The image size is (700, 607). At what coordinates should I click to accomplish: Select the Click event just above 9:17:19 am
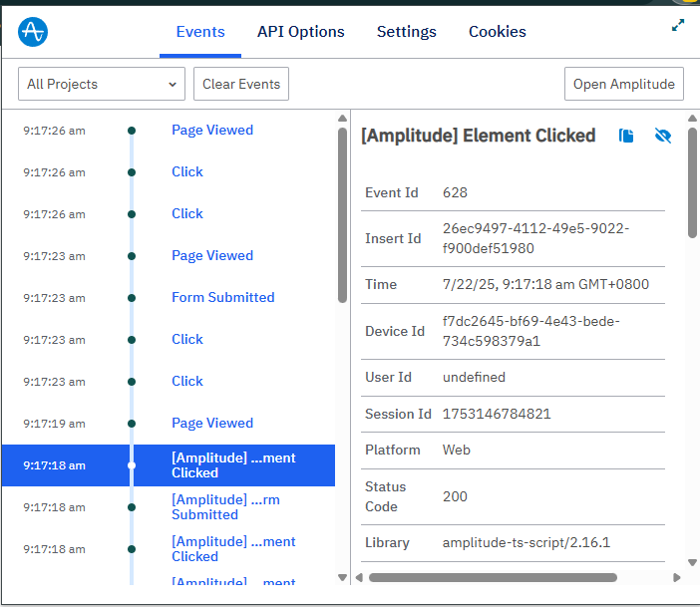168,382
